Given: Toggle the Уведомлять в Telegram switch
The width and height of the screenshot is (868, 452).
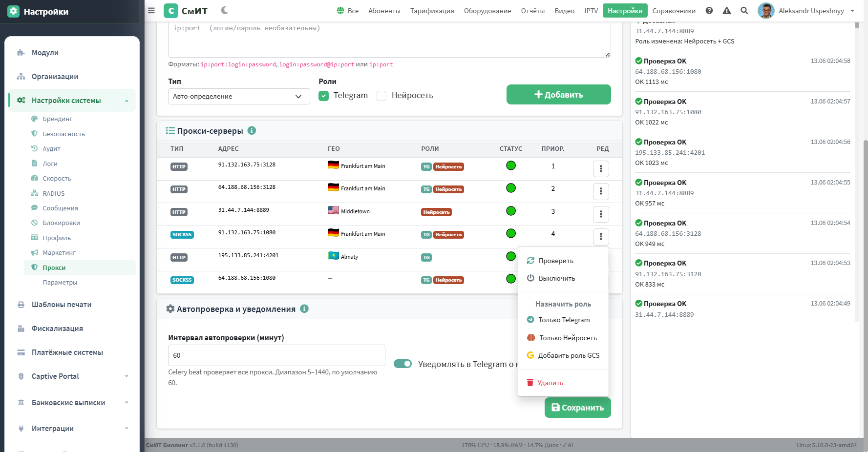Looking at the screenshot, I should tap(402, 364).
